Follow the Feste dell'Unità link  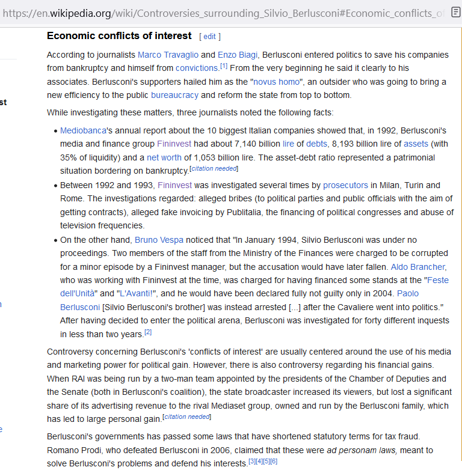(x=438, y=280)
